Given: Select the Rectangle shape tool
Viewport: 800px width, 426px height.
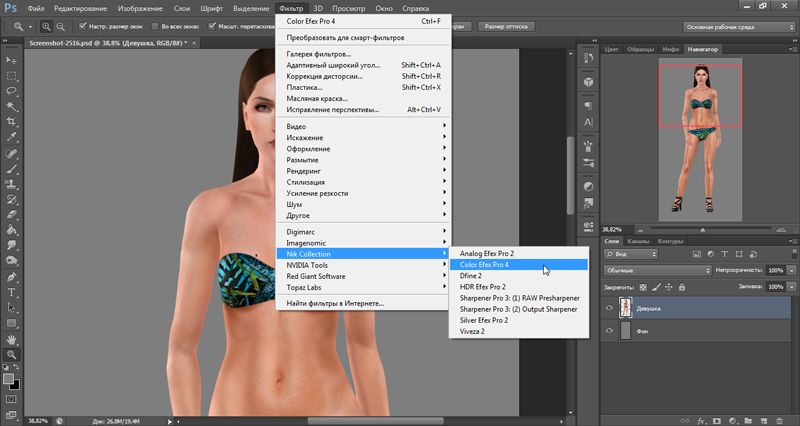Looking at the screenshot, I should 11,323.
